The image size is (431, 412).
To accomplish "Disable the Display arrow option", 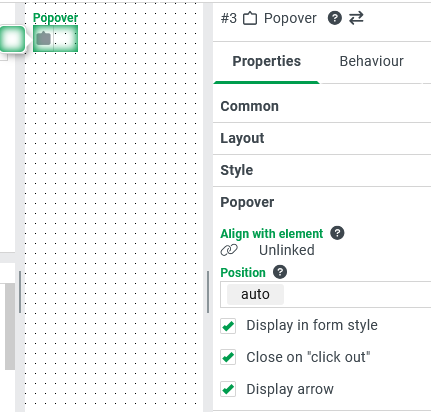I will [228, 389].
